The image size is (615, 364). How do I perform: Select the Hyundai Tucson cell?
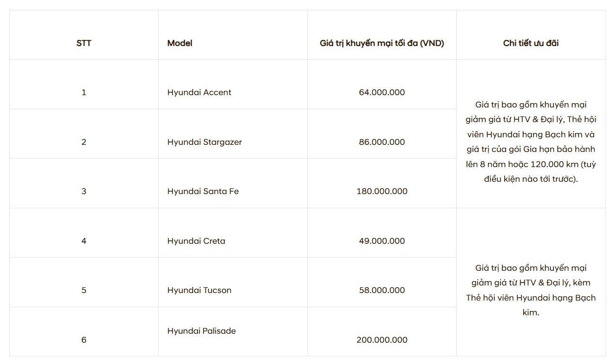coord(199,290)
